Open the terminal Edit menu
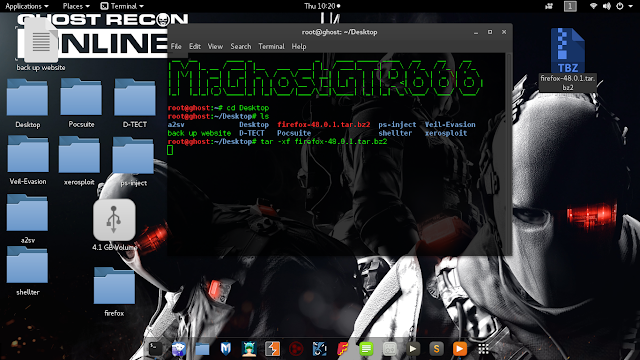 point(195,47)
